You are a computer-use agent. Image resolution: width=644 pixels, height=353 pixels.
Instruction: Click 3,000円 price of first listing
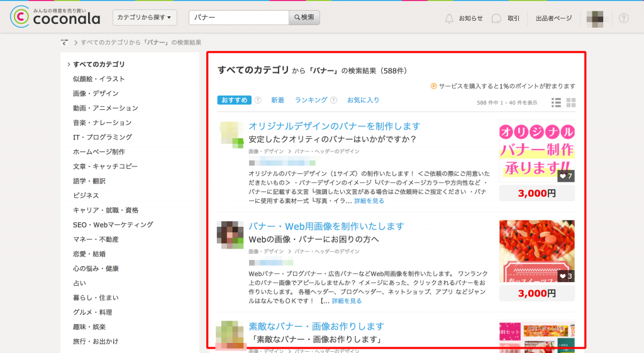pyautogui.click(x=537, y=193)
